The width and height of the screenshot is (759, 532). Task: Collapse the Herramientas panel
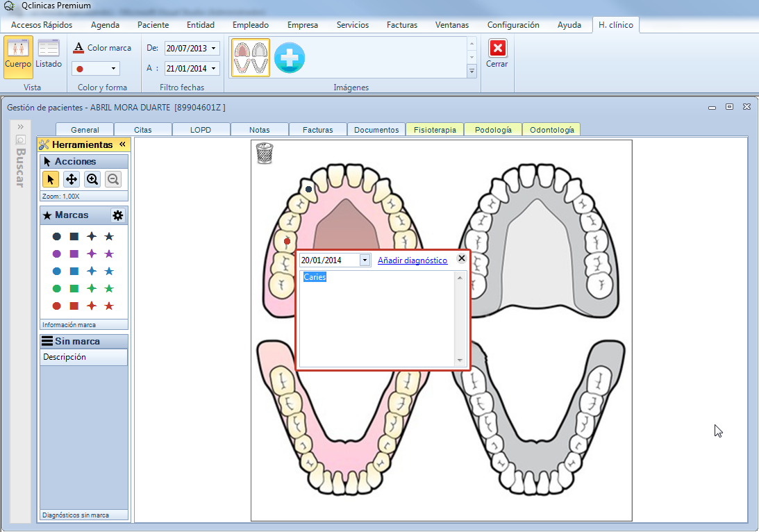point(122,144)
